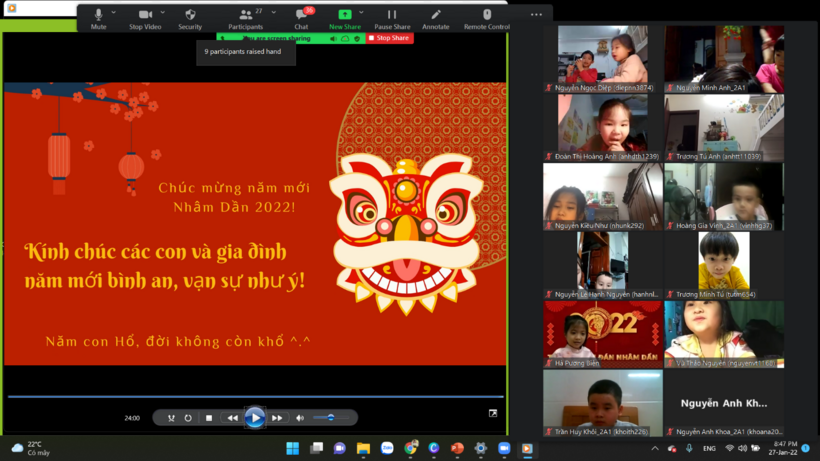Select Đoàn Thị Hoàng Anh video tile

point(603,128)
